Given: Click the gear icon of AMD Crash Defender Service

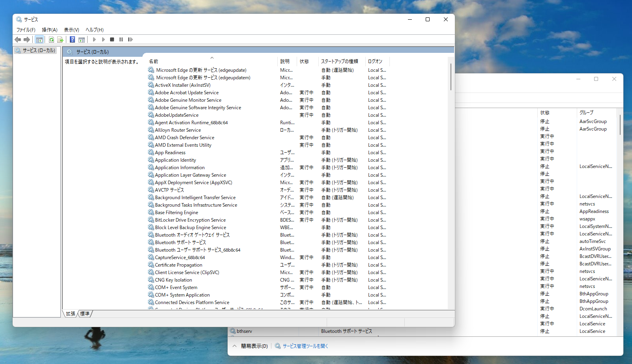Looking at the screenshot, I should pos(151,137).
